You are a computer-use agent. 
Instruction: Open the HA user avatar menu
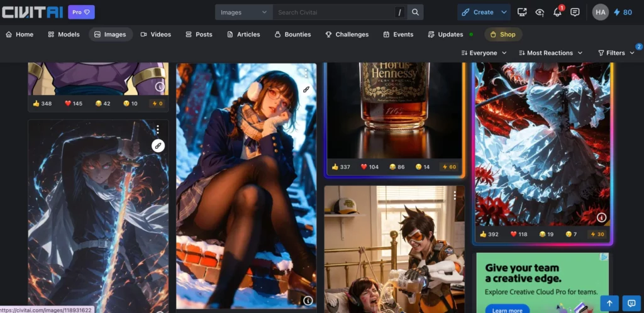(601, 13)
